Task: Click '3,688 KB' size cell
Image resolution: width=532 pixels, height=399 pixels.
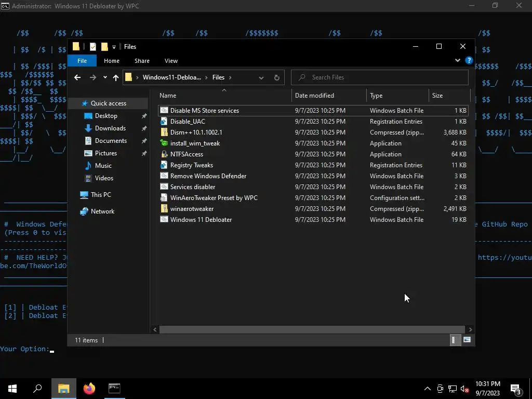Action: [x=455, y=132]
